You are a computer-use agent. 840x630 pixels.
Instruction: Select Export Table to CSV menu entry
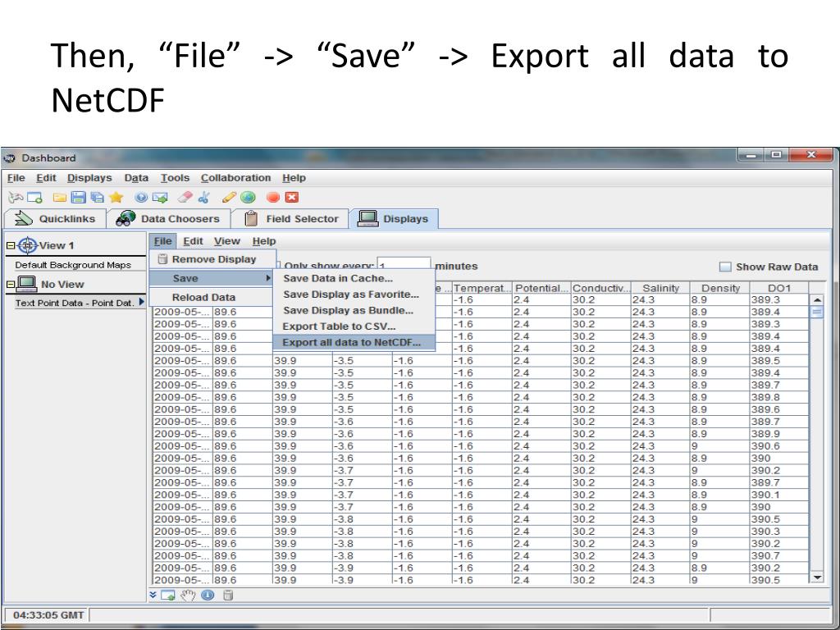click(339, 326)
